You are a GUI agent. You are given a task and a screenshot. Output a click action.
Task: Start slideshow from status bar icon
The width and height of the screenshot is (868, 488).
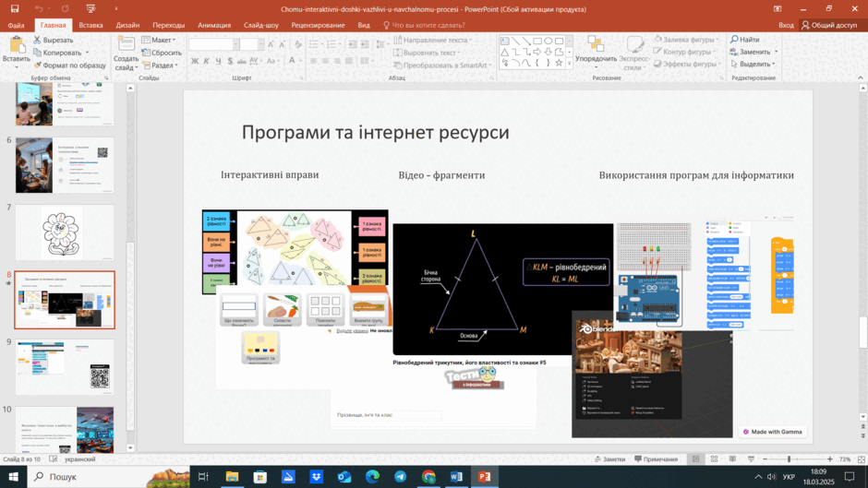[x=752, y=459]
